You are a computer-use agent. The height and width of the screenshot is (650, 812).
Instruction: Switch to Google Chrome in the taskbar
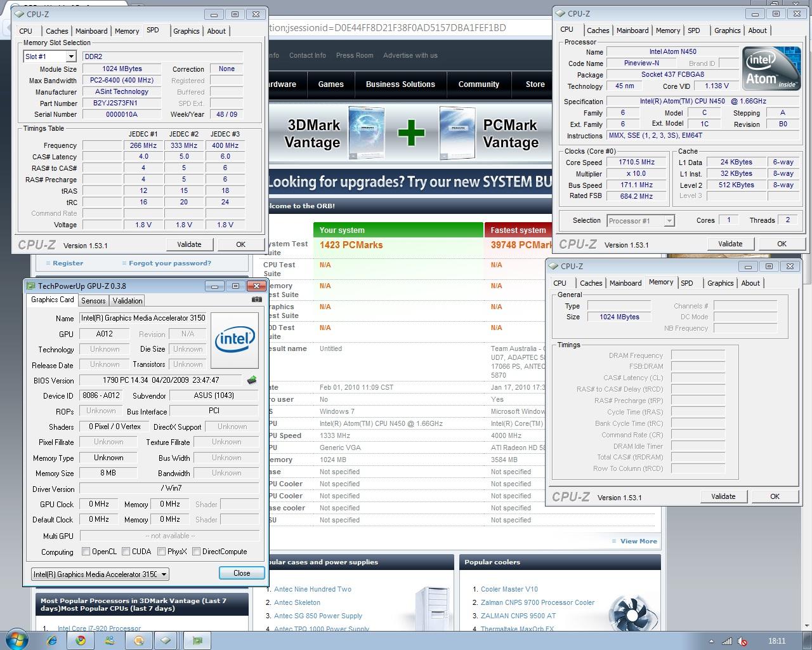click(81, 640)
